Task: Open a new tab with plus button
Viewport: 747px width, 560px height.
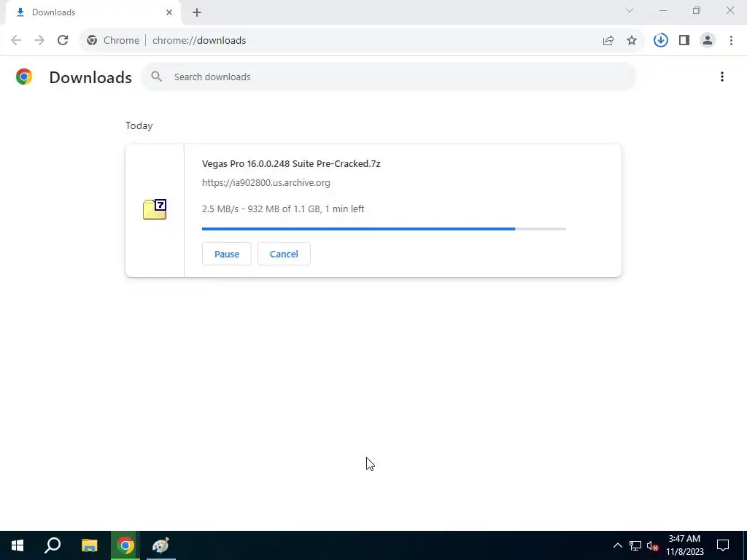Action: (197, 12)
